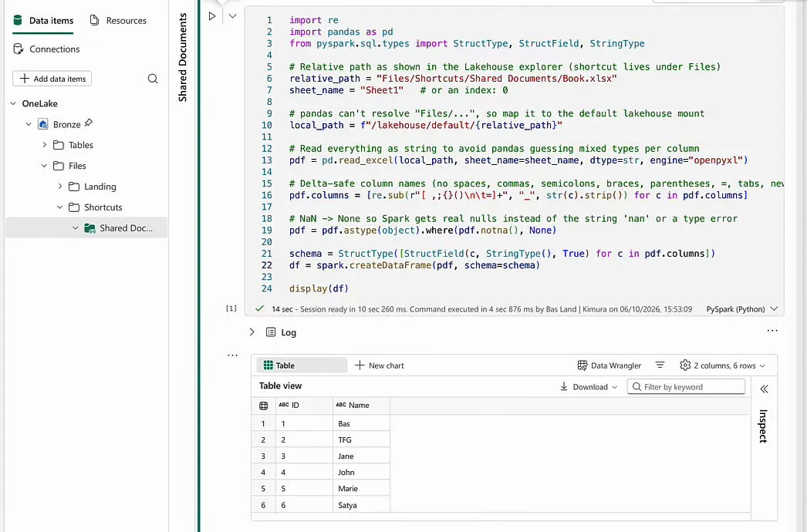Select cell containing Bas
This screenshot has height=532, width=807.
tap(361, 423)
